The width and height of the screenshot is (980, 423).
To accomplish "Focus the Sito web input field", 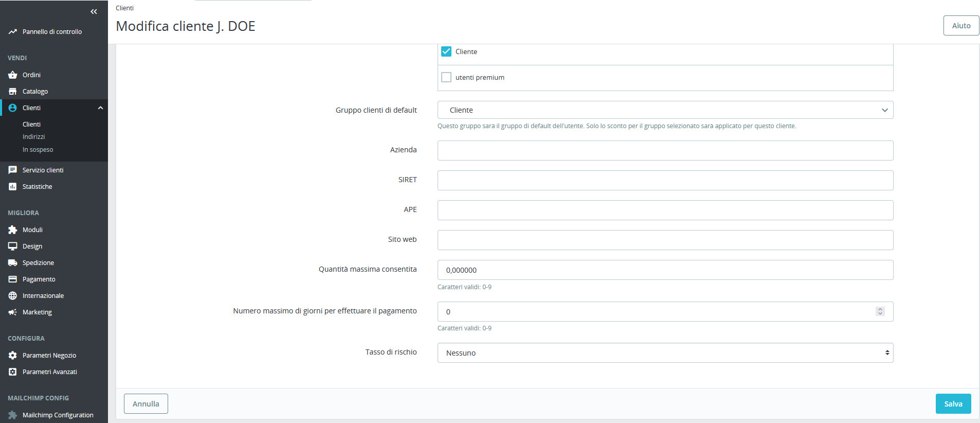I will point(665,240).
